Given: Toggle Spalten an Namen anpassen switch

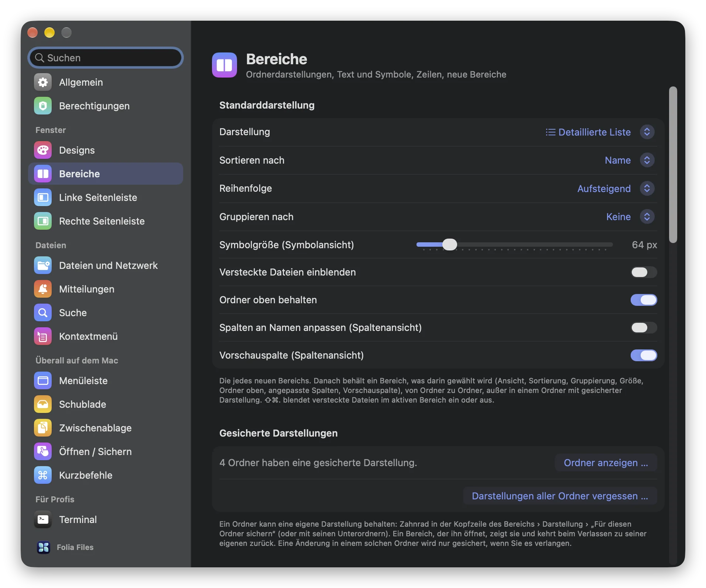Looking at the screenshot, I should (x=644, y=328).
